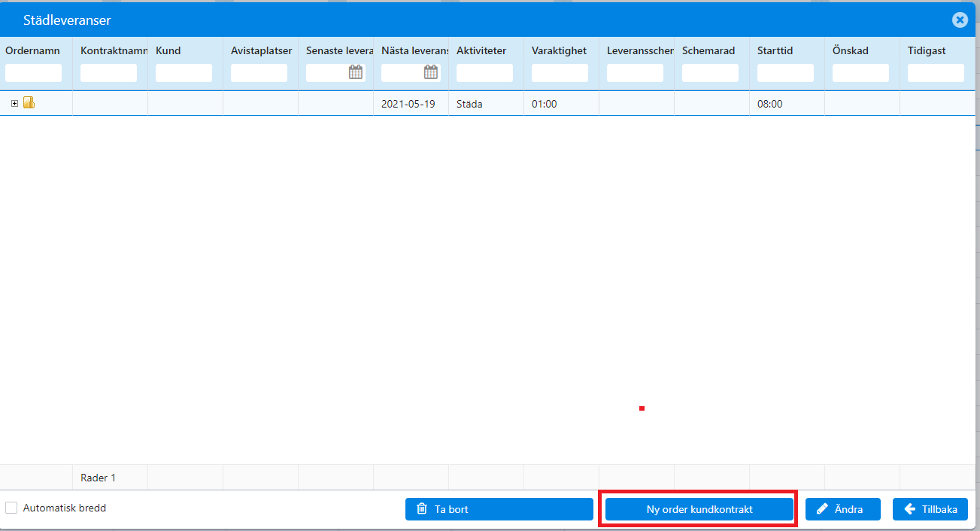Click the pencil icon on Ändra
The width and height of the screenshot is (980, 531).
click(x=822, y=509)
